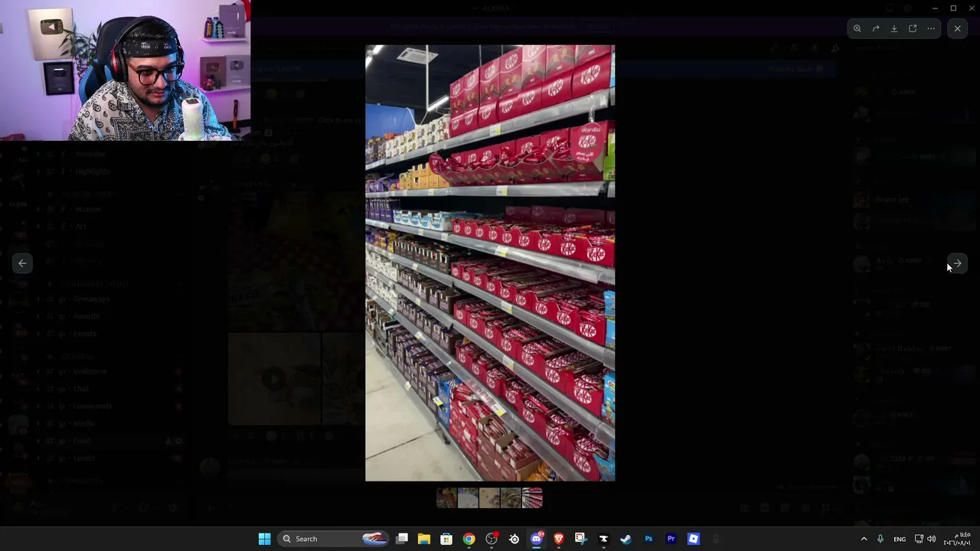Image resolution: width=980 pixels, height=551 pixels.
Task: Close the image viewer with the X button
Action: coord(957,28)
